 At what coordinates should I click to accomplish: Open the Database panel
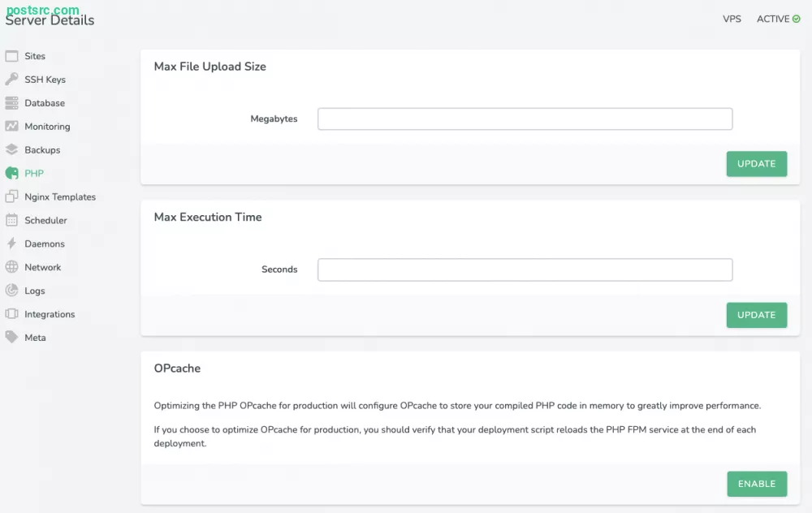click(45, 103)
